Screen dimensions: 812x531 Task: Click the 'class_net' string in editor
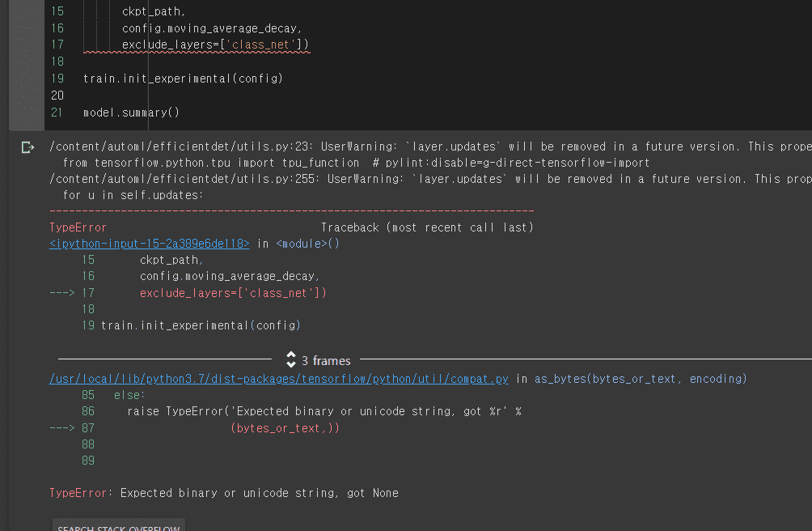(260, 45)
